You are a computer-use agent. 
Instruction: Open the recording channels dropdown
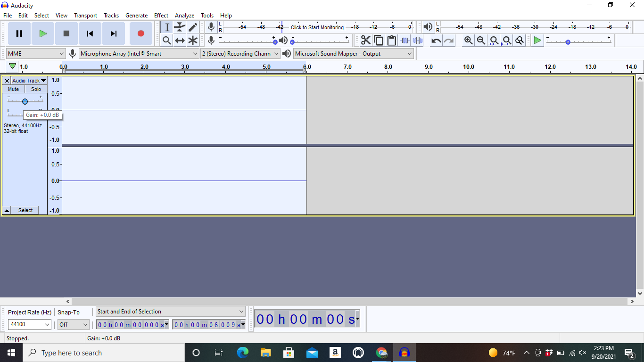tap(240, 53)
